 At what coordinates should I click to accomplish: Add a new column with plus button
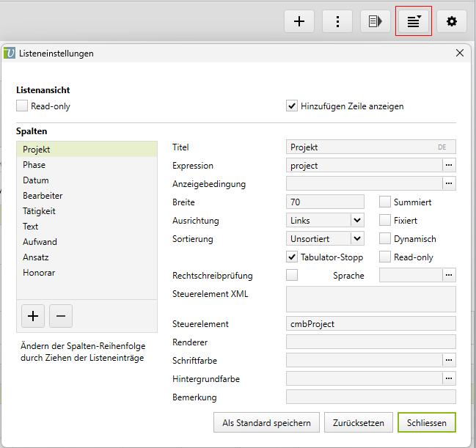(x=33, y=316)
